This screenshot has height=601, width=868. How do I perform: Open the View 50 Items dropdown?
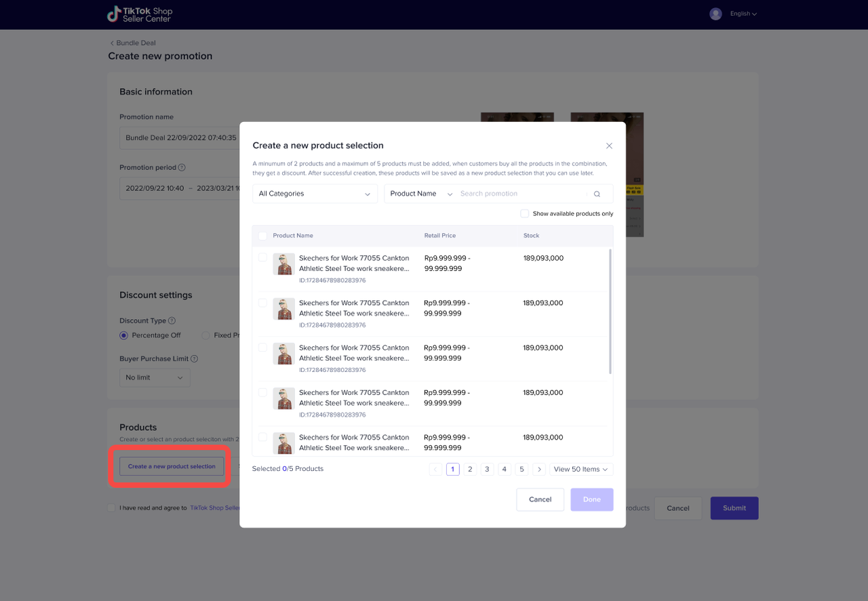pyautogui.click(x=580, y=469)
